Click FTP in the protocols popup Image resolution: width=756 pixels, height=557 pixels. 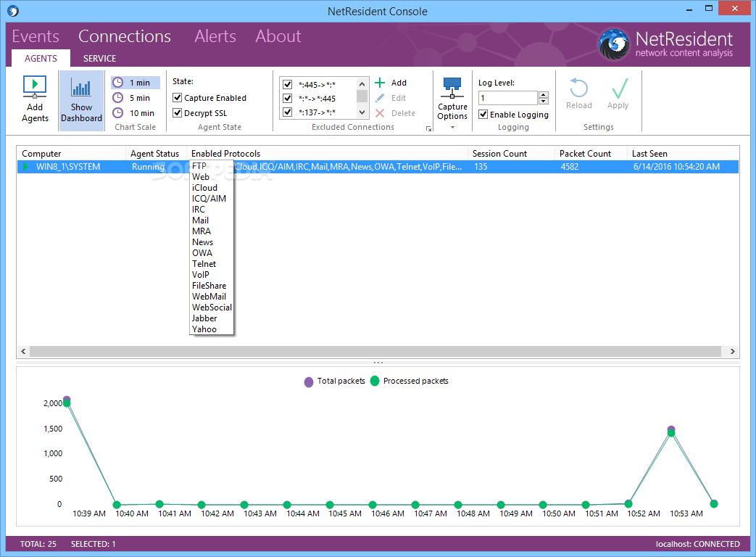[199, 166]
